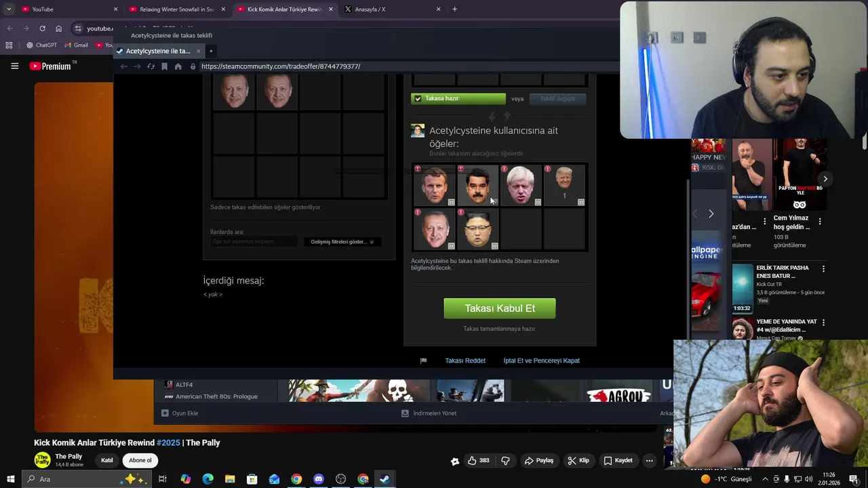Dislike The Pally video

(x=505, y=460)
